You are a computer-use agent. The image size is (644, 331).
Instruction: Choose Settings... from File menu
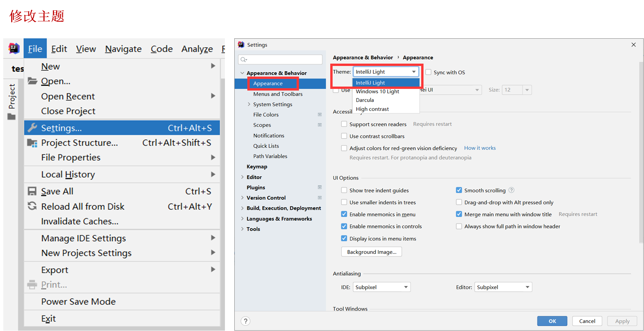point(122,128)
